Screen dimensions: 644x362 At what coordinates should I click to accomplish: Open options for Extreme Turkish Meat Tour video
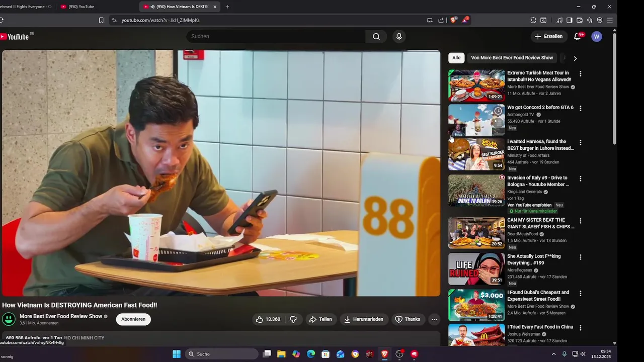point(580,74)
